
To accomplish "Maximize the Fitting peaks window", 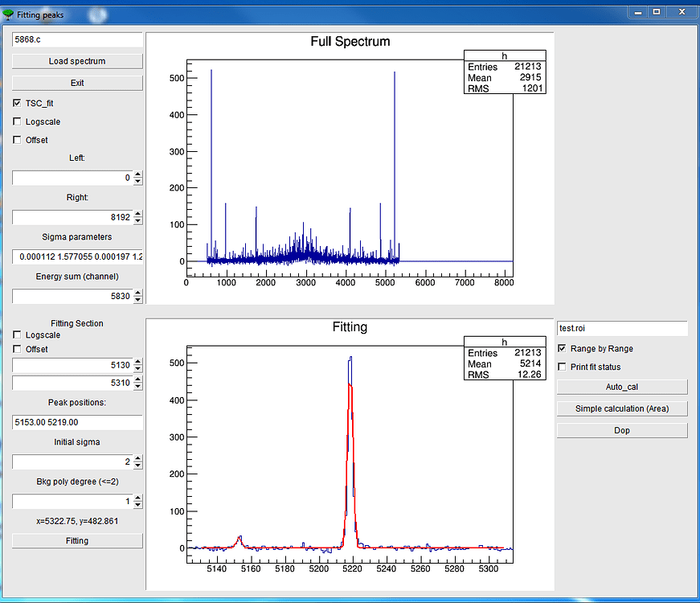I will [x=657, y=12].
